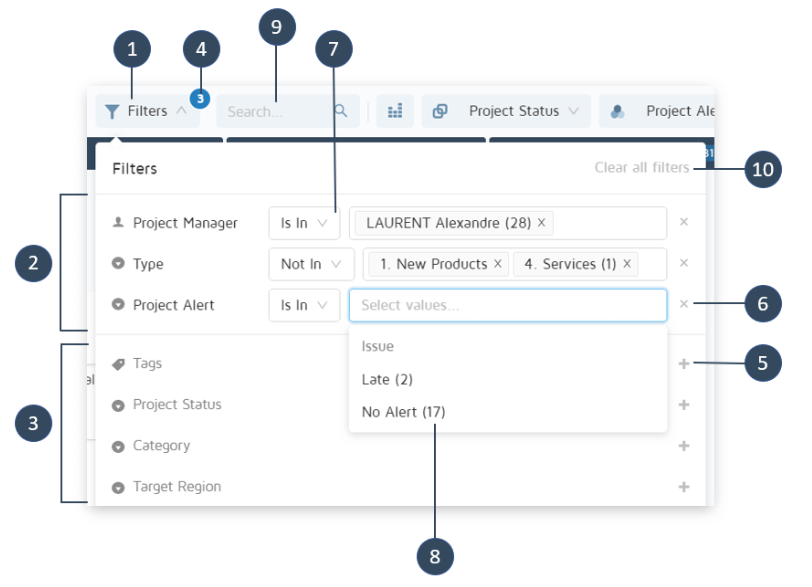Click the search magnifier icon
812x587 pixels.
pos(341,112)
